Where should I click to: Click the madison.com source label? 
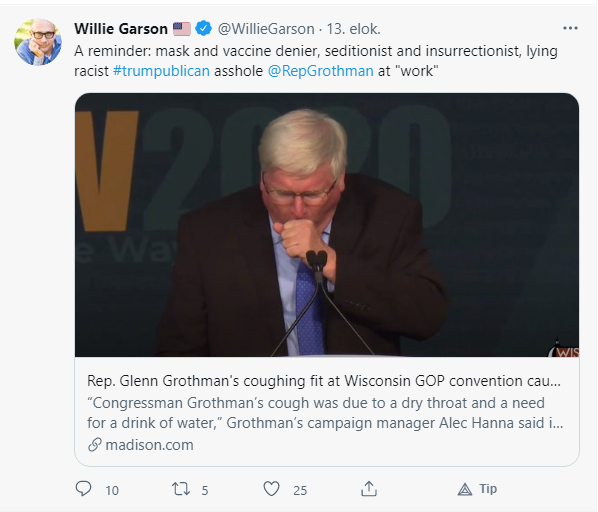click(150, 445)
